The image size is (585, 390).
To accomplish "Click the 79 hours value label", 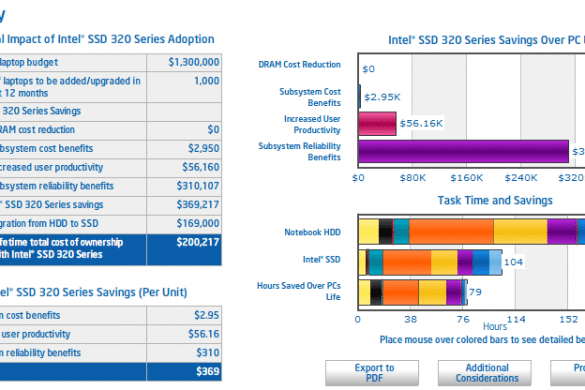I will point(475,292).
